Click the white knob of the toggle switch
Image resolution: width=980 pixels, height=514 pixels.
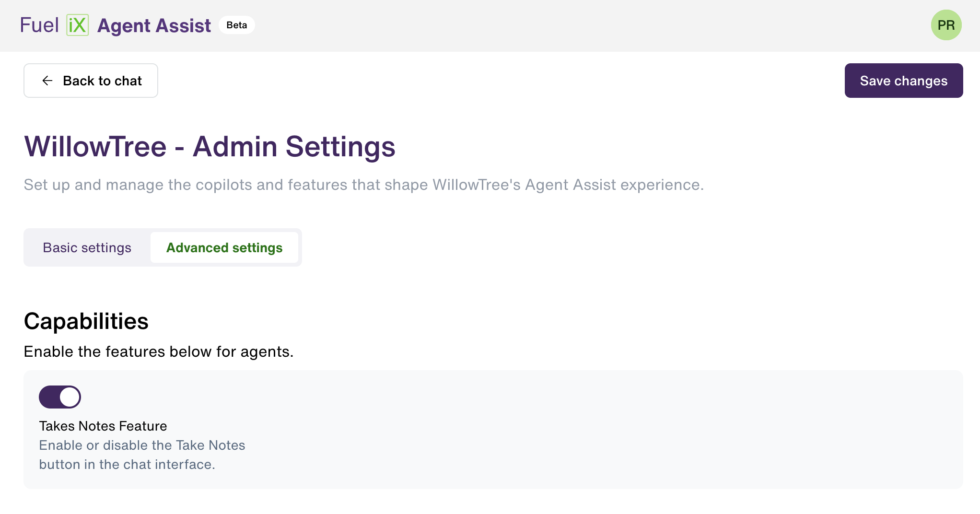click(x=70, y=397)
